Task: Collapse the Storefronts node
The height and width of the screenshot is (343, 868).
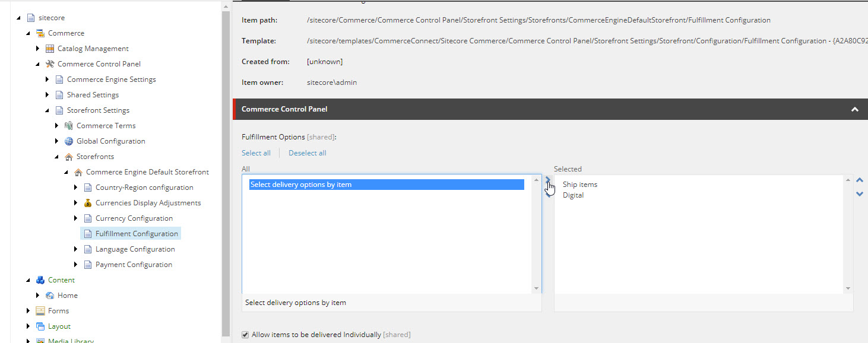Action: [x=57, y=157]
